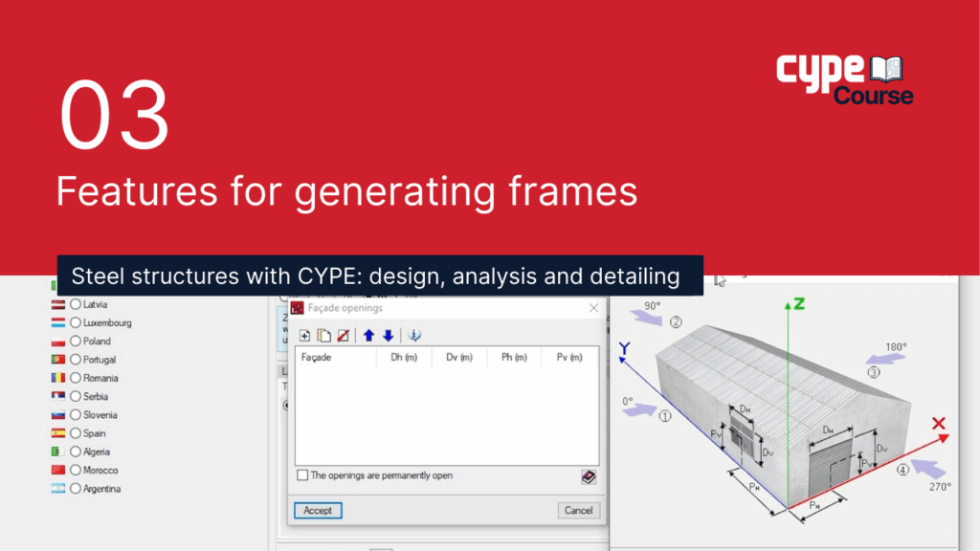The height and width of the screenshot is (551, 980).
Task: Click the CYPE Course logo
Action: tap(844, 79)
